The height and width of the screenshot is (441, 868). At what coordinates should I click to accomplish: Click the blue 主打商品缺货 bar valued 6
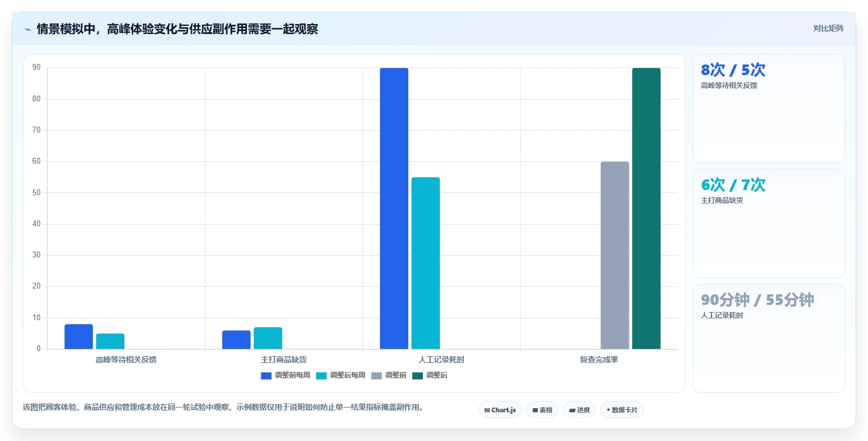236,340
